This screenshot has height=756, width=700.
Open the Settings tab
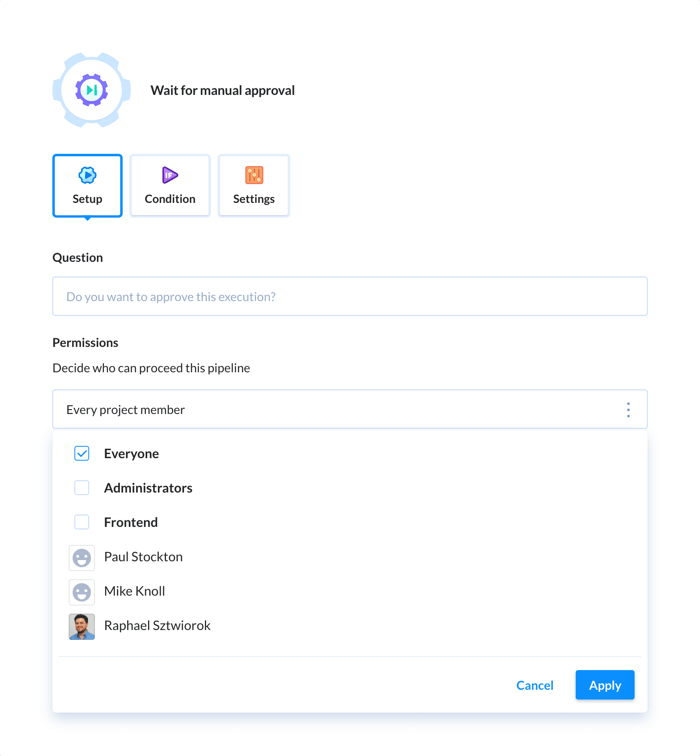click(254, 185)
